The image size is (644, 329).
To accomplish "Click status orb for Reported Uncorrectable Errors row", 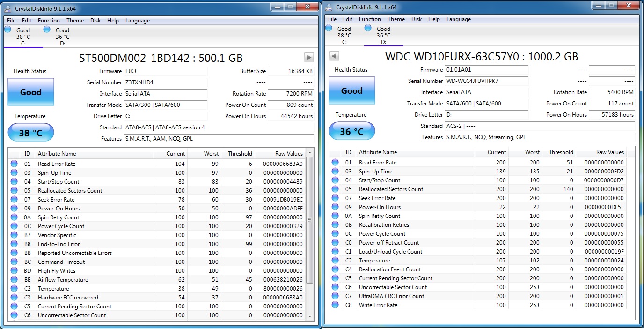I will point(14,253).
